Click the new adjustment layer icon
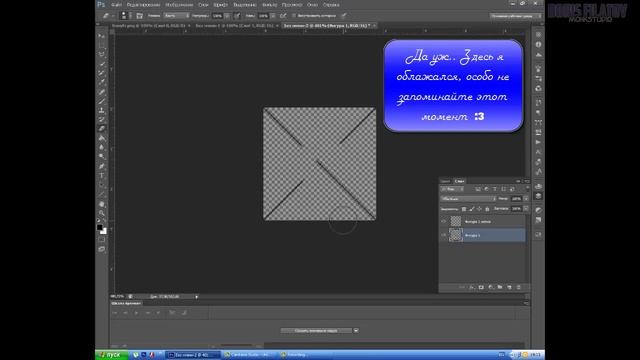This screenshot has height=360, width=640. point(491,287)
